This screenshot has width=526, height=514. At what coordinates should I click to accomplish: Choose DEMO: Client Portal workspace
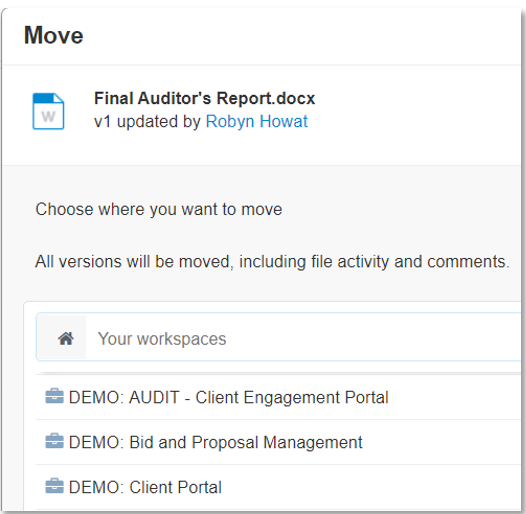point(278,487)
